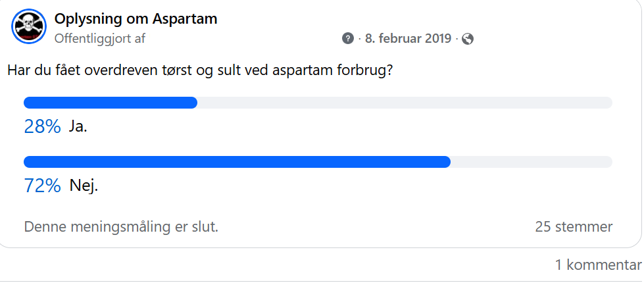
Task: Click the question mark info icon
Action: point(348,39)
